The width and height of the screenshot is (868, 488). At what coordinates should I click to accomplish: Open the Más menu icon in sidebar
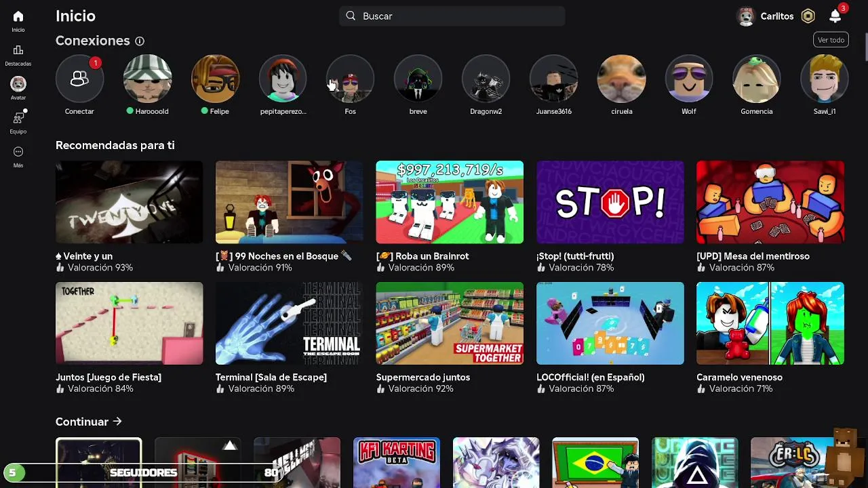pyautogui.click(x=18, y=152)
